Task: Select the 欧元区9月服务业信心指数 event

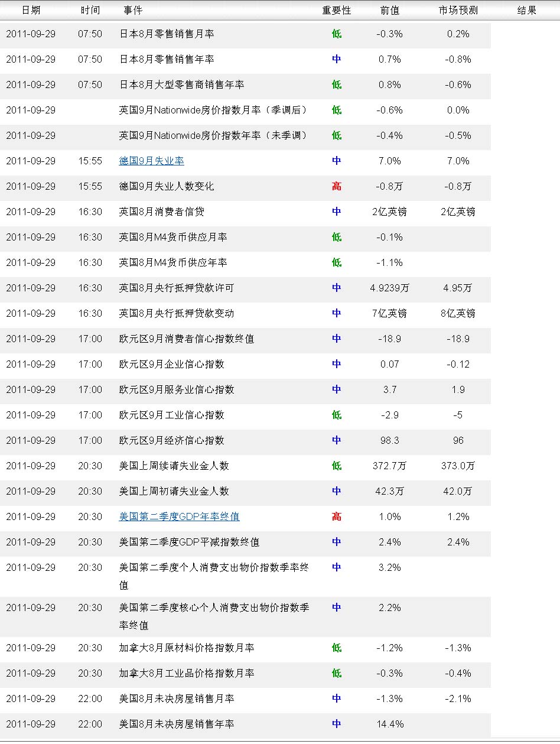Action: pos(177,389)
